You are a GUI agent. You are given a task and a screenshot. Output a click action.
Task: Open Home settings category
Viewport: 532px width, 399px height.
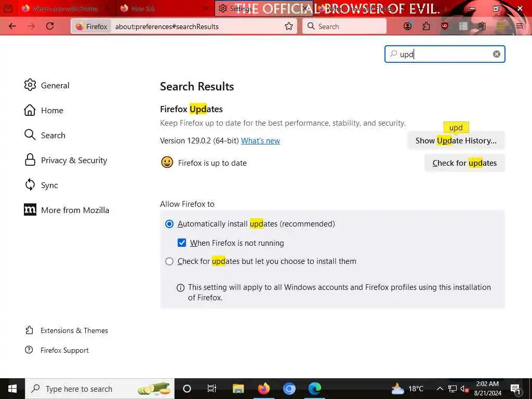(44, 110)
